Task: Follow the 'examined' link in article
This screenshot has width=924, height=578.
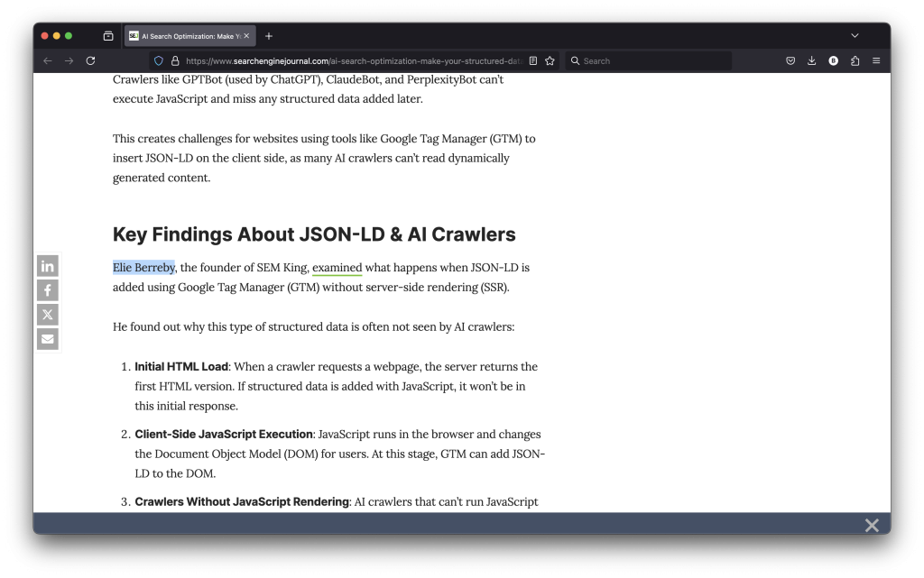Action: (x=337, y=267)
